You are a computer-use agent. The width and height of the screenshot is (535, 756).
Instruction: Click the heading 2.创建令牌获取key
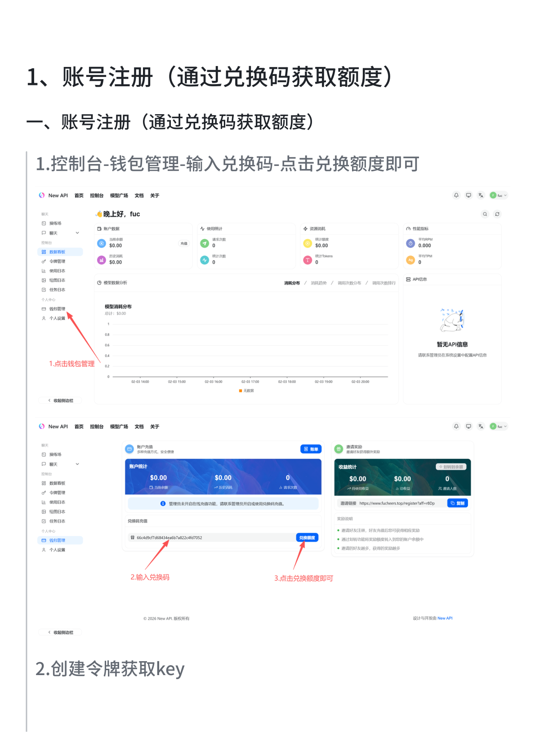(x=110, y=669)
